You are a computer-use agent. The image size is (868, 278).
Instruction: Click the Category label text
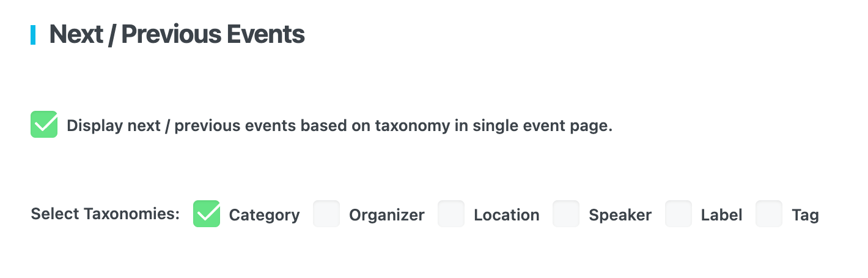[264, 216]
